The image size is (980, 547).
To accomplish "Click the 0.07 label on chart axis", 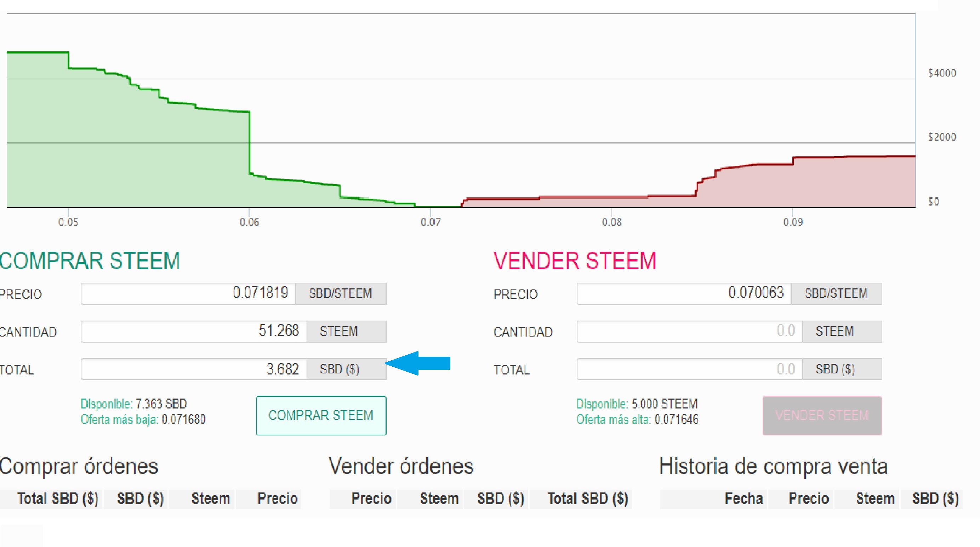I will click(x=431, y=222).
